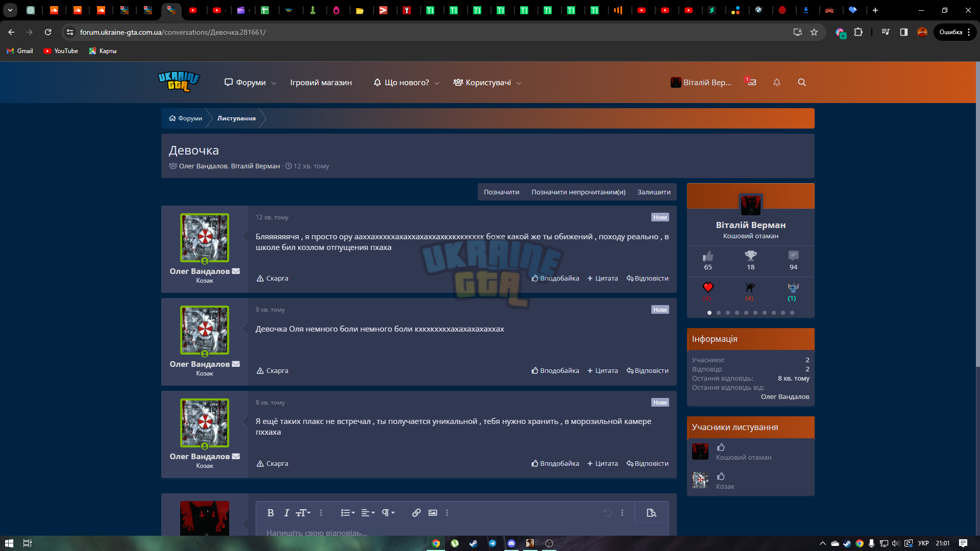The width and height of the screenshot is (980, 551).
Task: Go to Листування breadcrumb
Action: [236, 118]
